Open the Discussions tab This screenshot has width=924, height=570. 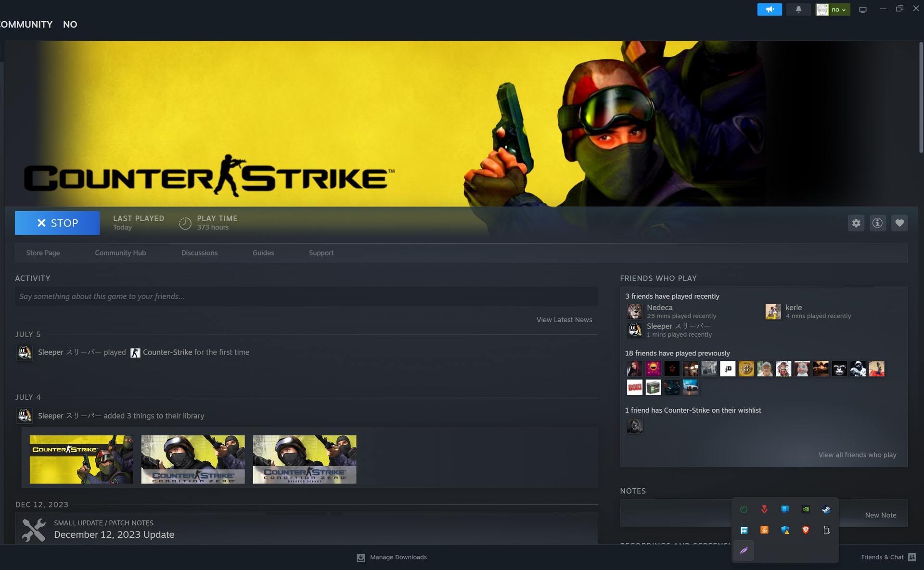[x=199, y=253]
